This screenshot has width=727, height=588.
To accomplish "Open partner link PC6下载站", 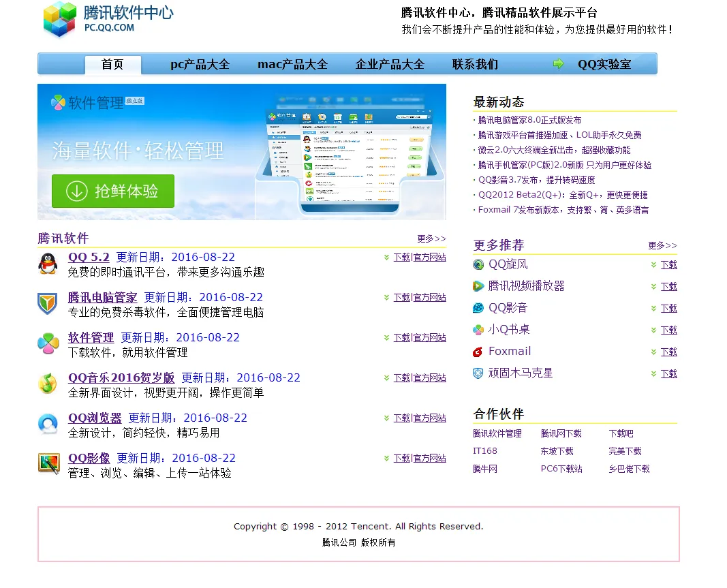I will pos(561,469).
